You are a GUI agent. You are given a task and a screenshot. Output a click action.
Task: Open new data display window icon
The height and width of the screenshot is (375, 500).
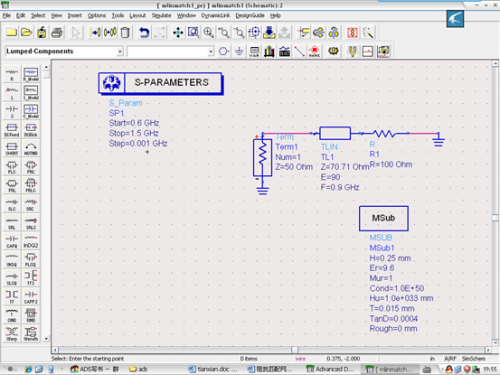click(383, 51)
